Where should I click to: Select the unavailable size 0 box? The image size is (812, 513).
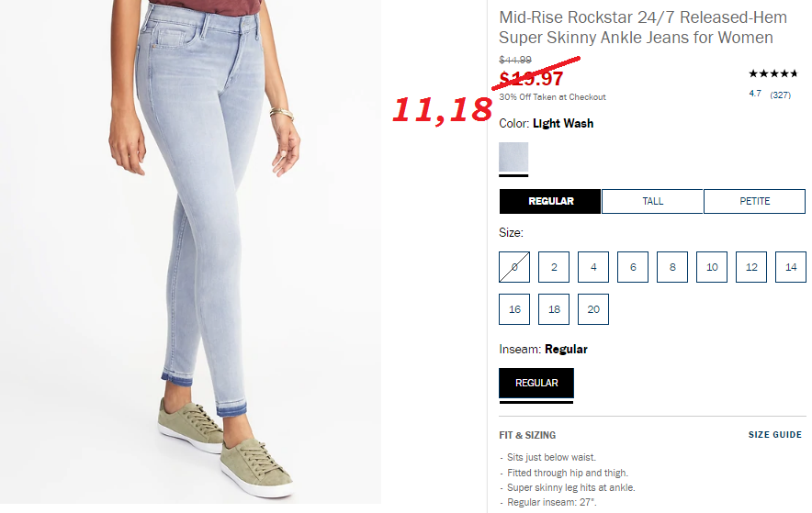coord(514,267)
